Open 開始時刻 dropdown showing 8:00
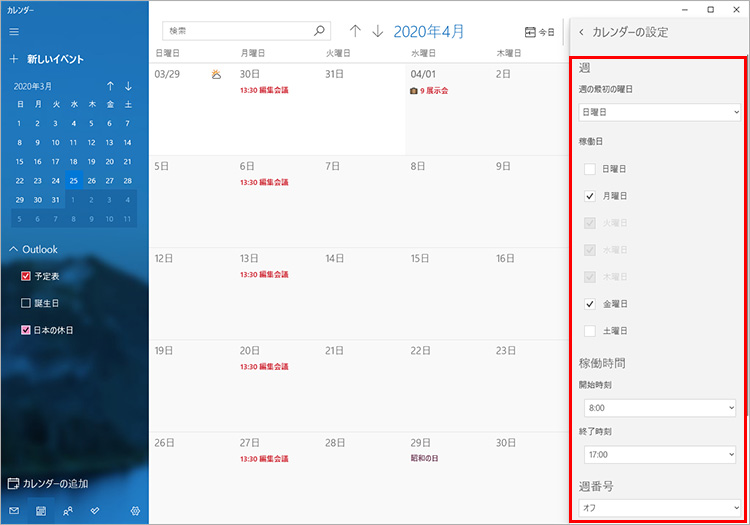750x525 pixels. 660,408
